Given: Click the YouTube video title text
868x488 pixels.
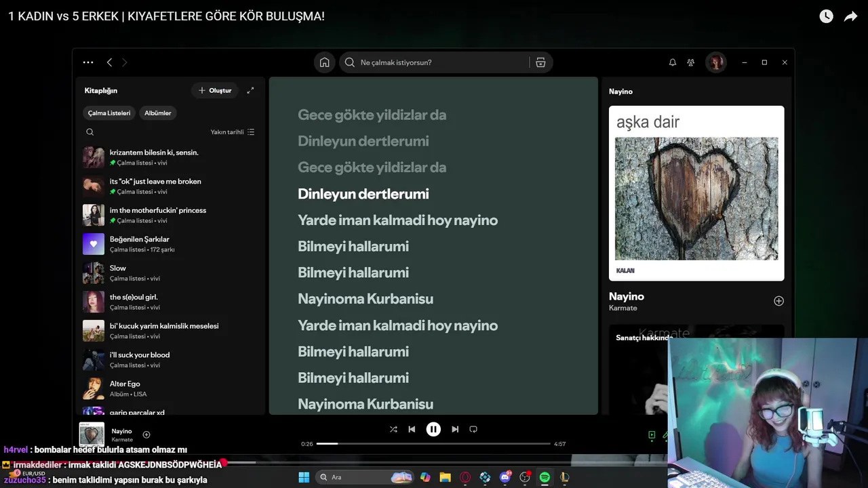Looking at the screenshot, I should point(166,16).
